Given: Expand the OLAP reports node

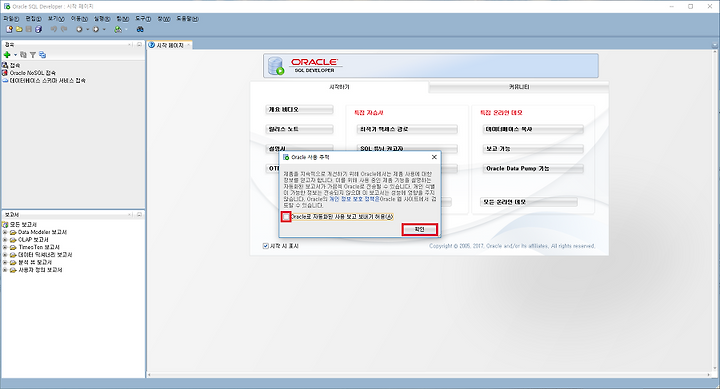Looking at the screenshot, I should 5,240.
